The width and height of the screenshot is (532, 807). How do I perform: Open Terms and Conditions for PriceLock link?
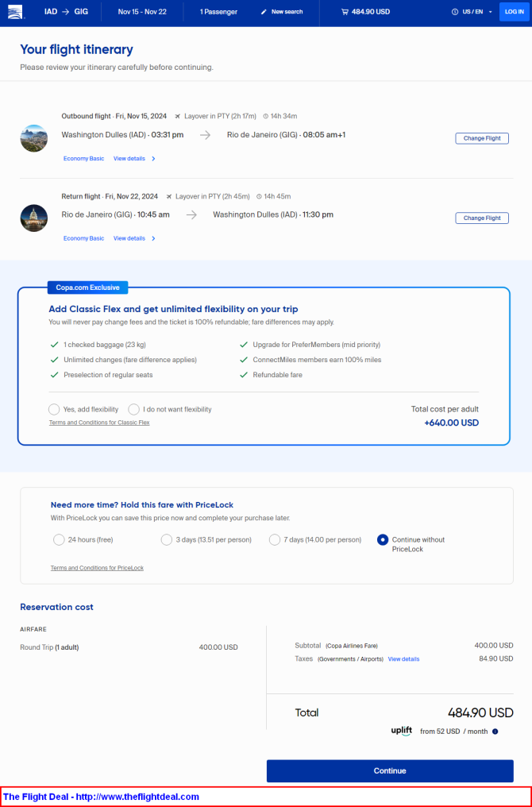tap(97, 568)
